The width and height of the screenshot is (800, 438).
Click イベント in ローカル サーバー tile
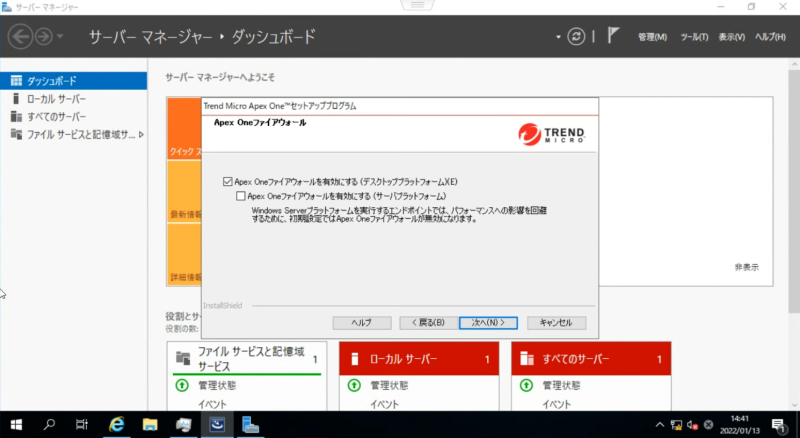pyautogui.click(x=384, y=404)
